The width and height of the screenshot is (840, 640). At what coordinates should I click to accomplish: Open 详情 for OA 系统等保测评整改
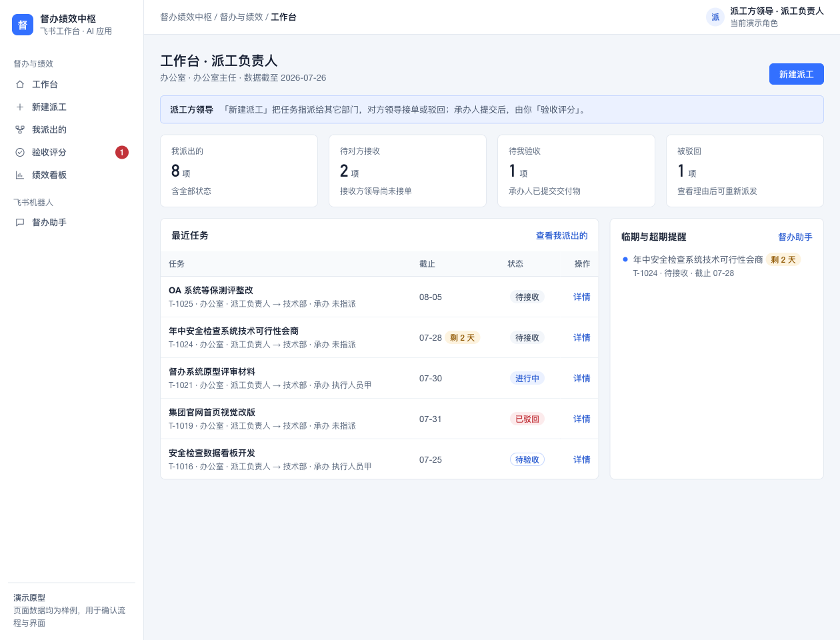582,297
